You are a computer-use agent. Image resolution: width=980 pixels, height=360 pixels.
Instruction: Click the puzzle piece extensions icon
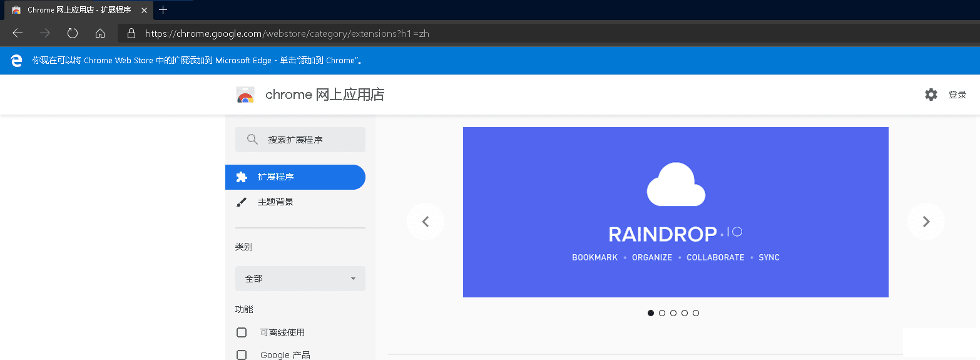tap(242, 177)
